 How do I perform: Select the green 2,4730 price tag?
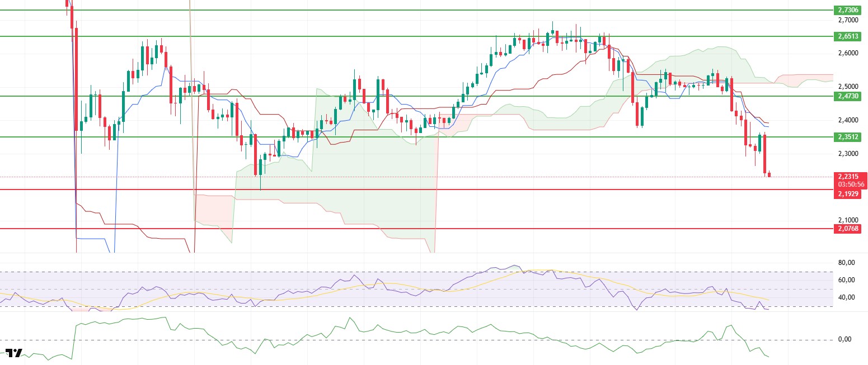pyautogui.click(x=848, y=96)
